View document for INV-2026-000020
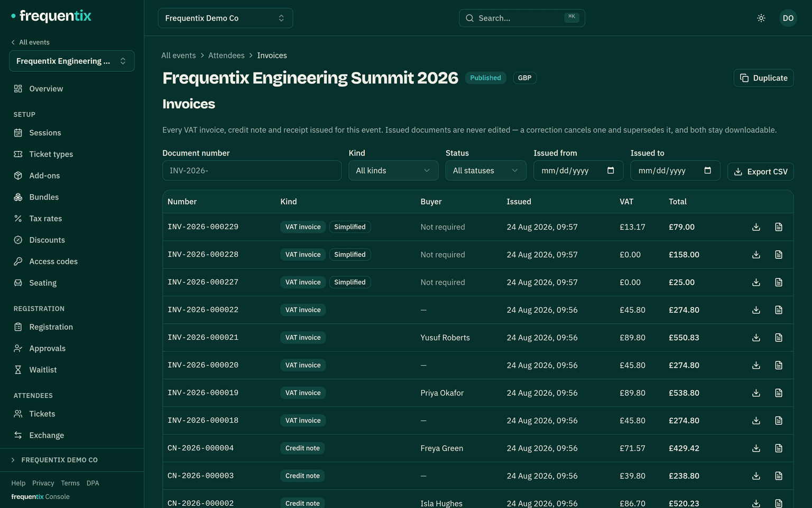The width and height of the screenshot is (812, 508). pyautogui.click(x=779, y=365)
